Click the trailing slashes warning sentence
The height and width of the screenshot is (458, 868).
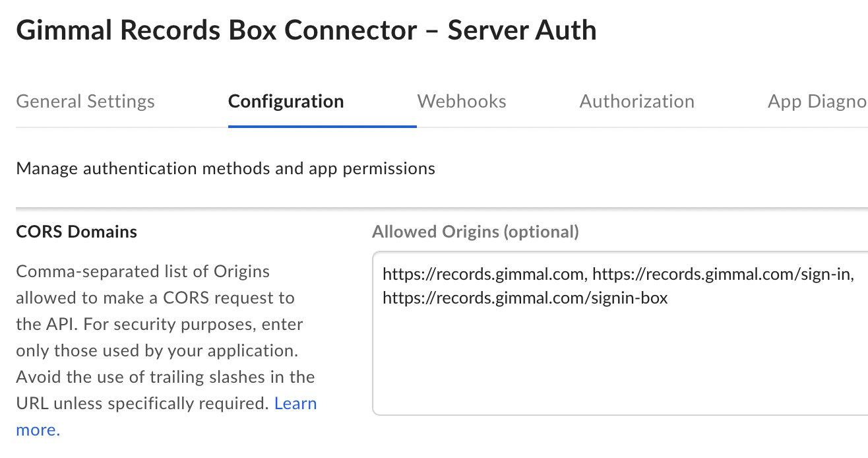(165, 377)
